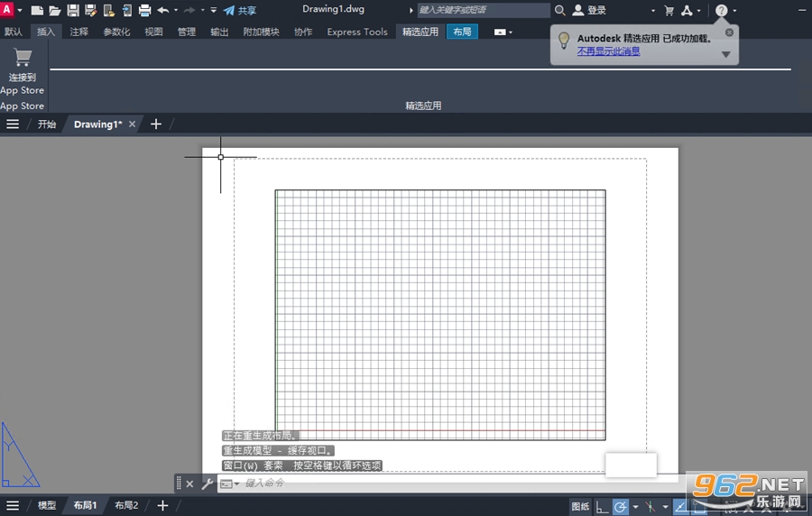Open the 注释 ribbon tab
Image resolution: width=812 pixels, height=516 pixels.
click(x=79, y=32)
